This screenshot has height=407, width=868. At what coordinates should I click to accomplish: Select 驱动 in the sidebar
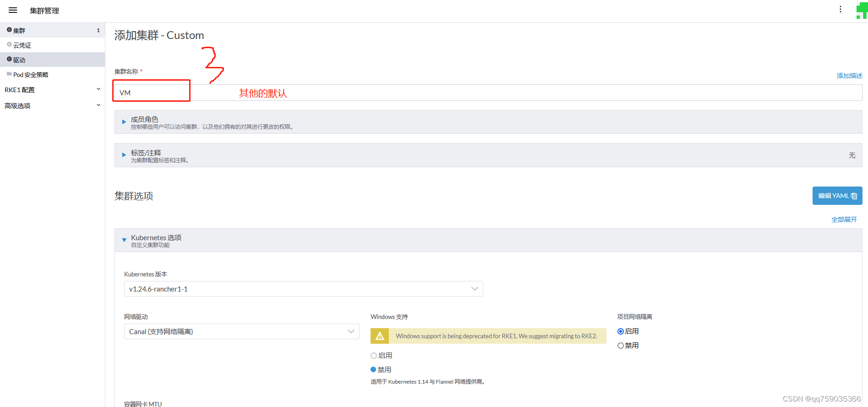[x=52, y=60]
